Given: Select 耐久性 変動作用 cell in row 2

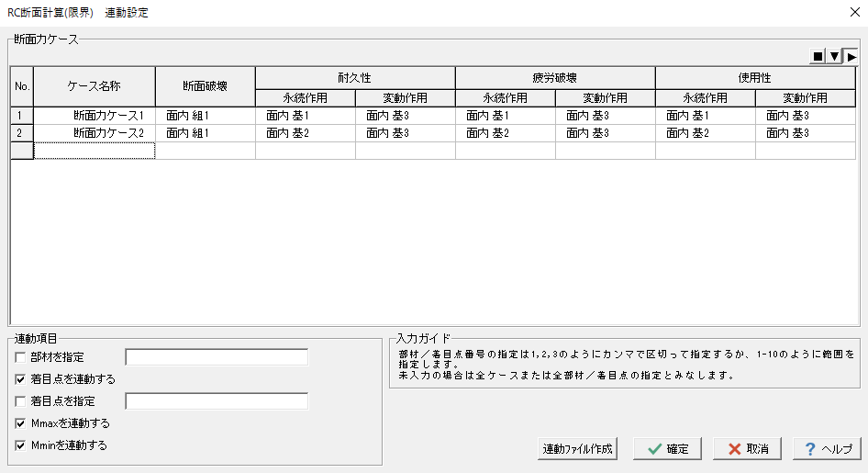Looking at the screenshot, I should [406, 133].
